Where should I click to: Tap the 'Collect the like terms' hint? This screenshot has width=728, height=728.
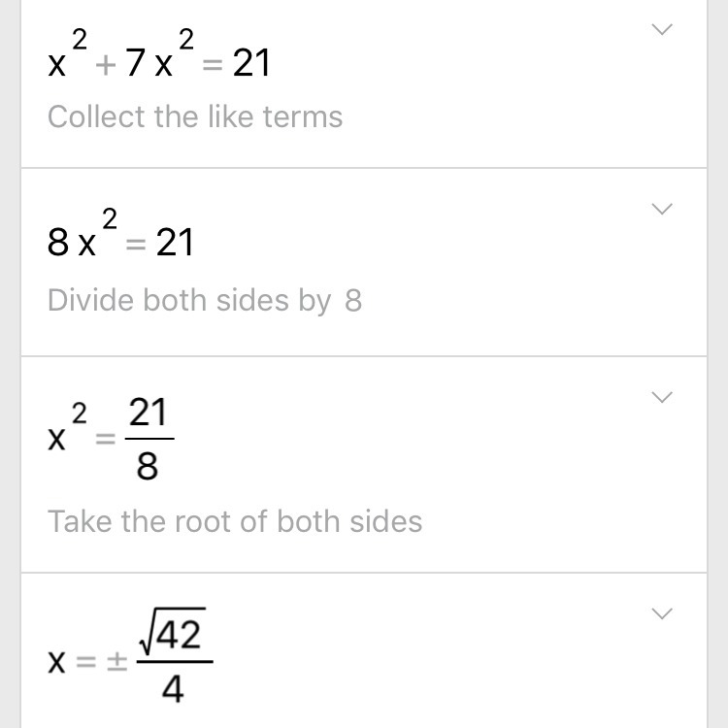coord(195,117)
